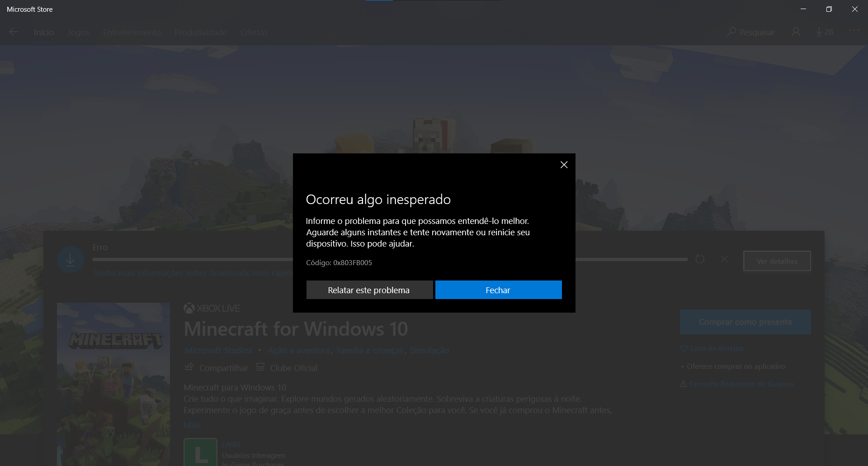
Task: Open the user account icon
Action: click(x=796, y=32)
